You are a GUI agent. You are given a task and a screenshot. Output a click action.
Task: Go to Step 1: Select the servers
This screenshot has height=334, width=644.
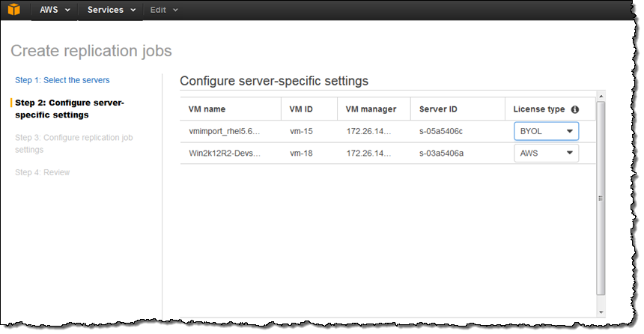coord(62,80)
